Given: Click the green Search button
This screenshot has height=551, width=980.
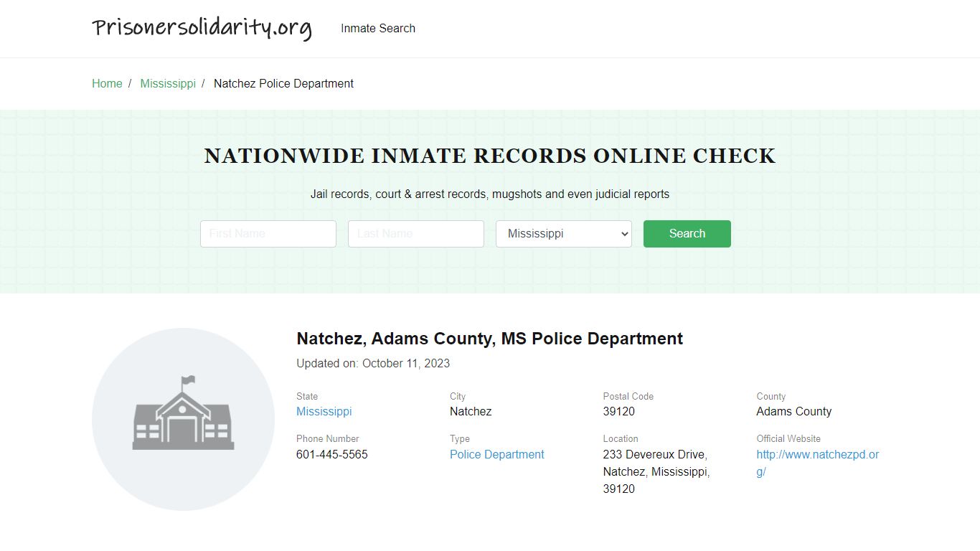Looking at the screenshot, I should click(687, 234).
